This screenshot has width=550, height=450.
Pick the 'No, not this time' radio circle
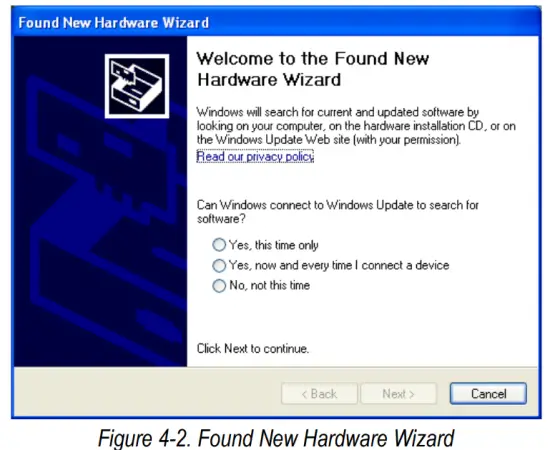click(219, 286)
